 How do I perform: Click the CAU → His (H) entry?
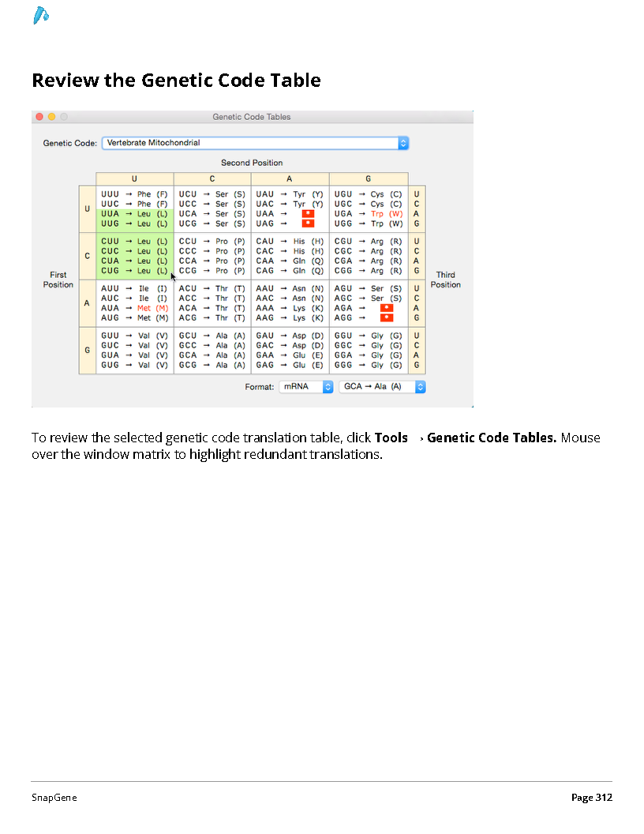(290, 242)
